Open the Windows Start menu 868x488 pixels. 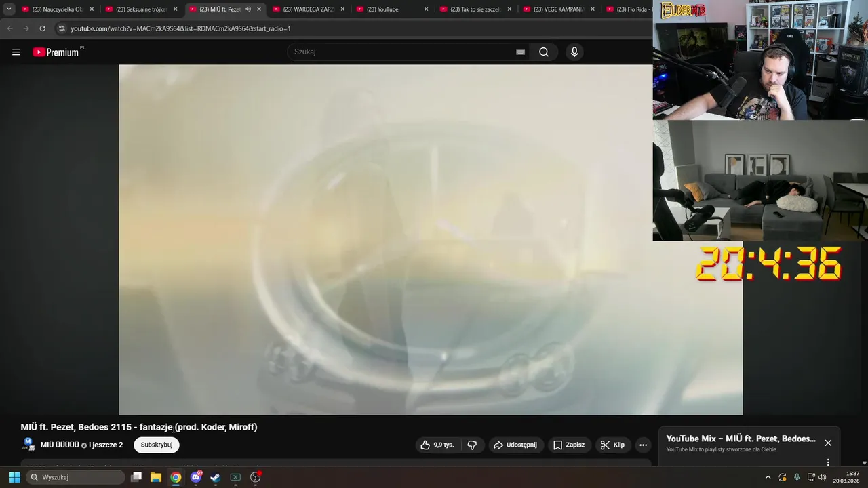click(14, 477)
